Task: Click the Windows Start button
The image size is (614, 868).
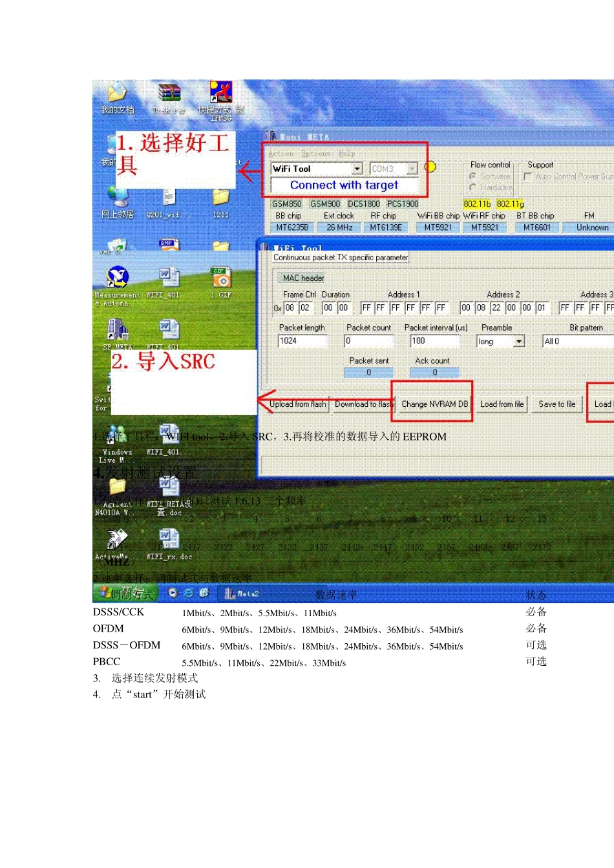Action: pos(126,593)
